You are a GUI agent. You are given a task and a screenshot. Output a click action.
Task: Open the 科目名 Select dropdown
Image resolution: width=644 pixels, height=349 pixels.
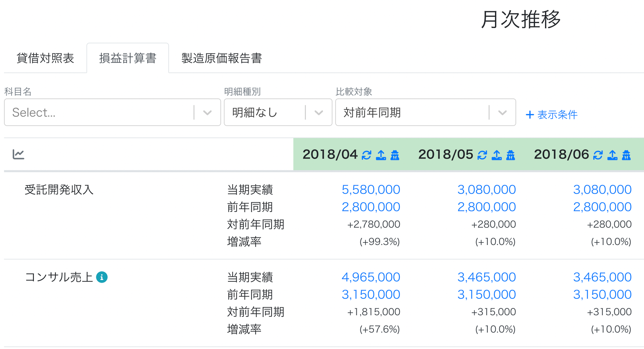coord(112,112)
